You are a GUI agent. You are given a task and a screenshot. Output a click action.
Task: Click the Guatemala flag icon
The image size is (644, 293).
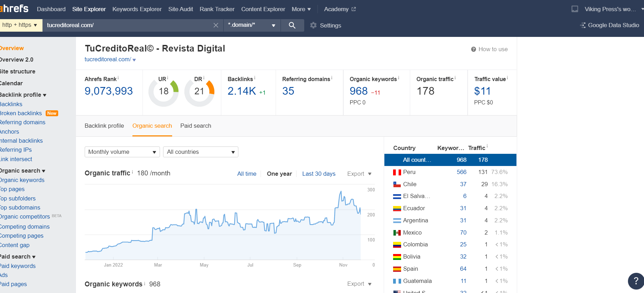pyautogui.click(x=397, y=281)
